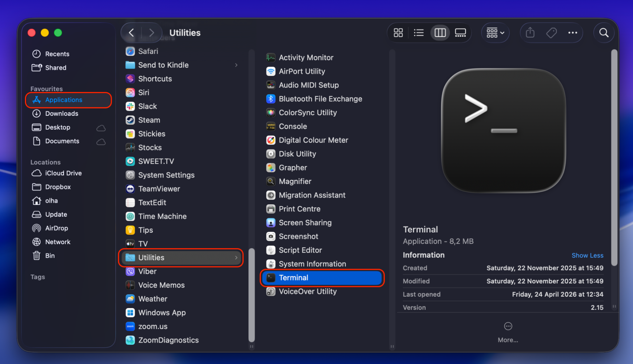Screen dimensions: 633x364
Task: Click the tag icon in toolbar
Action: tap(551, 33)
